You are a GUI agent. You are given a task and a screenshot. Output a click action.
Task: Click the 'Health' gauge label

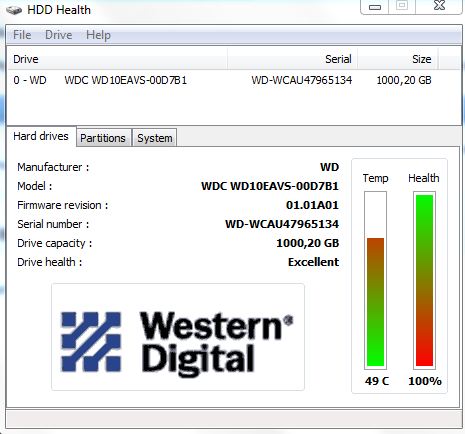tap(424, 178)
